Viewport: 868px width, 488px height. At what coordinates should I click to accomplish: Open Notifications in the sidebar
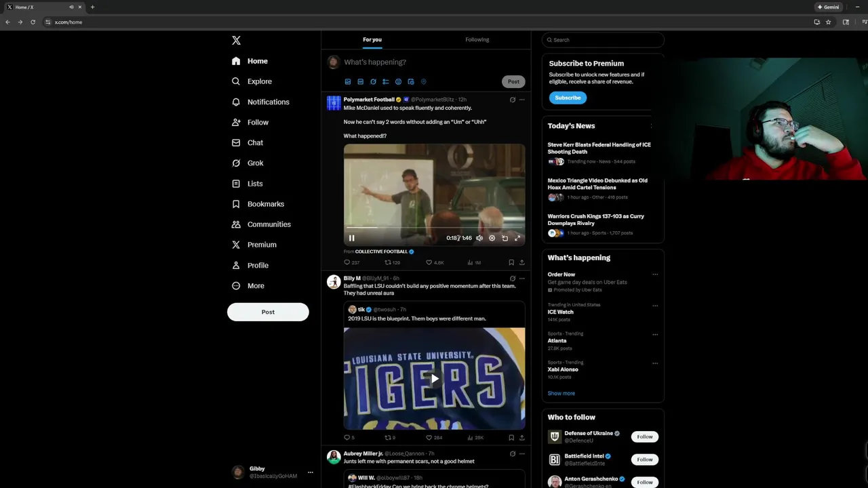click(x=260, y=102)
